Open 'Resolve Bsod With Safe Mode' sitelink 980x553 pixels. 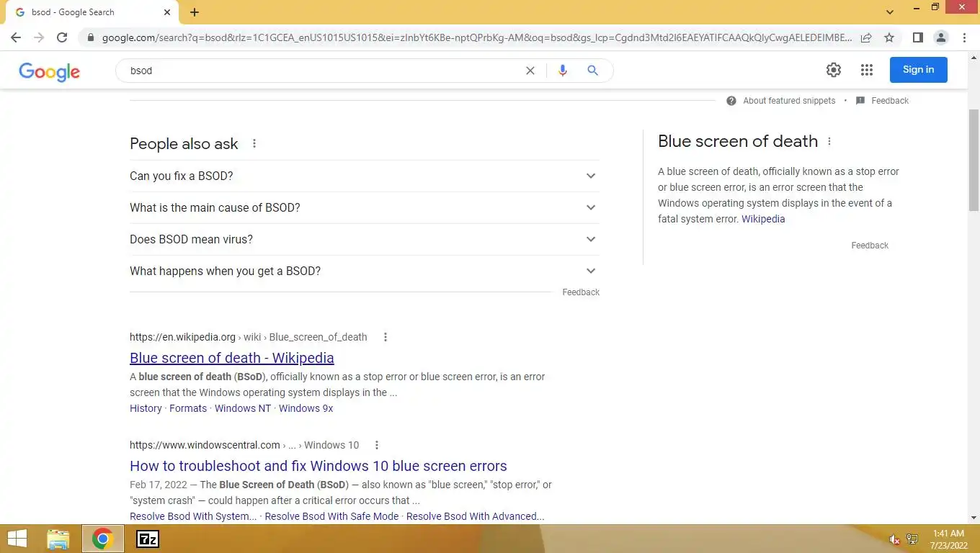point(331,516)
